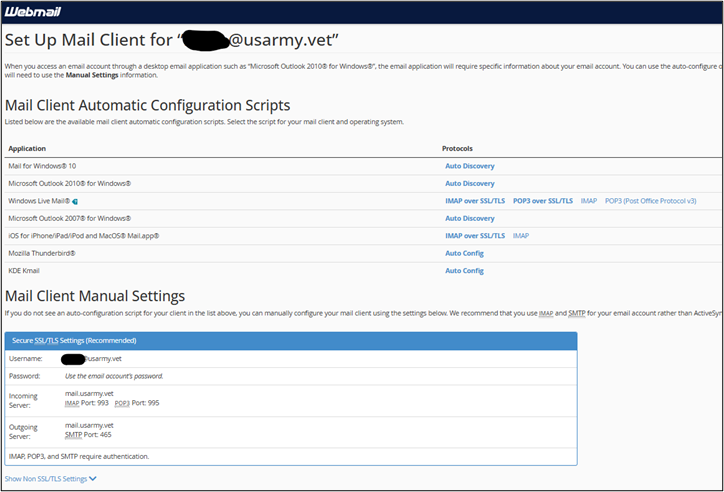Click the Protocols column header
724x492 pixels.
pos(459,148)
